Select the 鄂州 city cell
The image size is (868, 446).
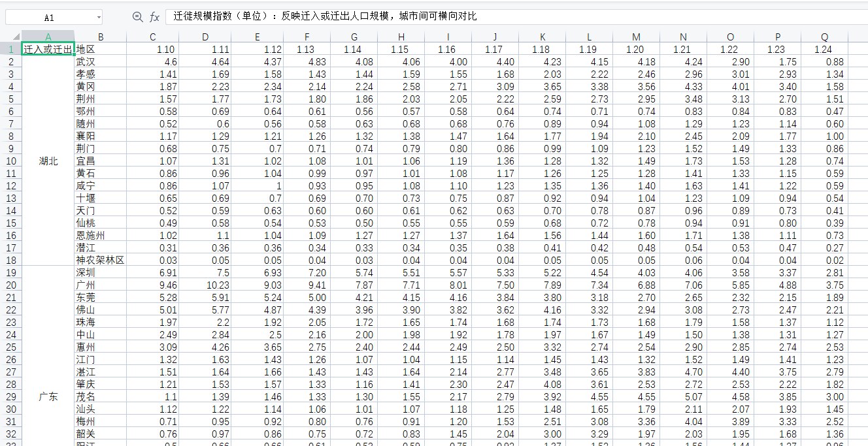101,111
